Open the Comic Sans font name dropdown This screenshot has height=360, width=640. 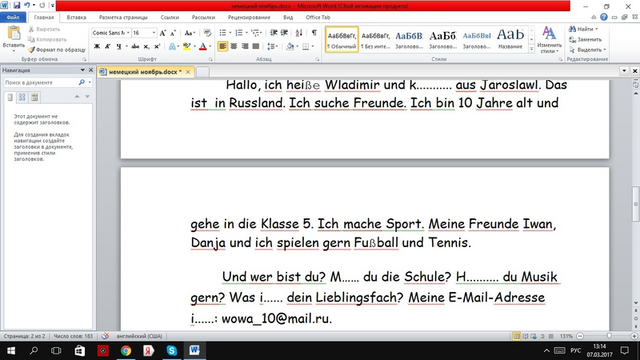(x=128, y=33)
